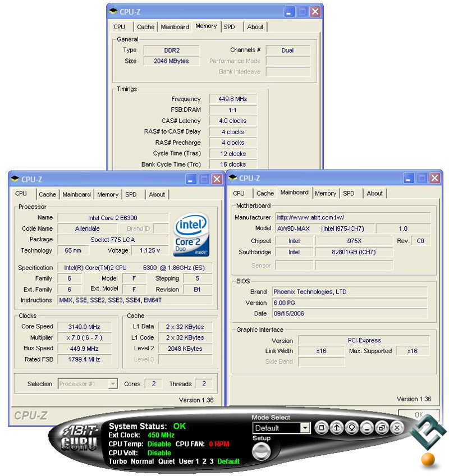Click the round X icon in Abit Guru
The height and width of the screenshot is (476, 449).
pyautogui.click(x=397, y=428)
